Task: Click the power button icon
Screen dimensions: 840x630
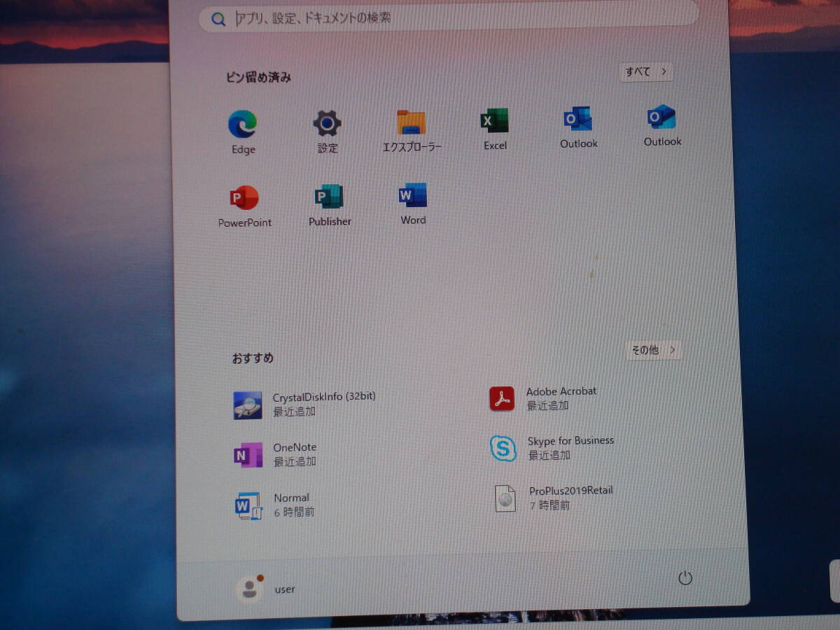Action: (685, 578)
